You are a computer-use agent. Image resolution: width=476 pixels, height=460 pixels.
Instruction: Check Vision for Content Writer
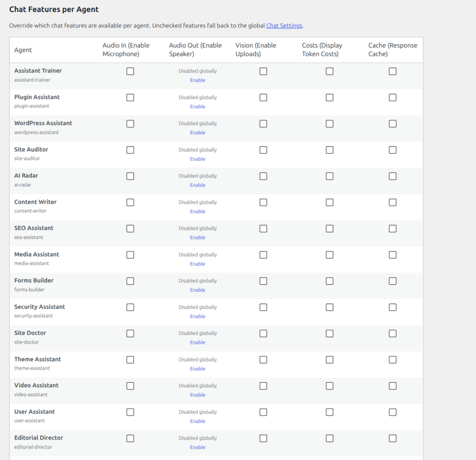tap(263, 203)
